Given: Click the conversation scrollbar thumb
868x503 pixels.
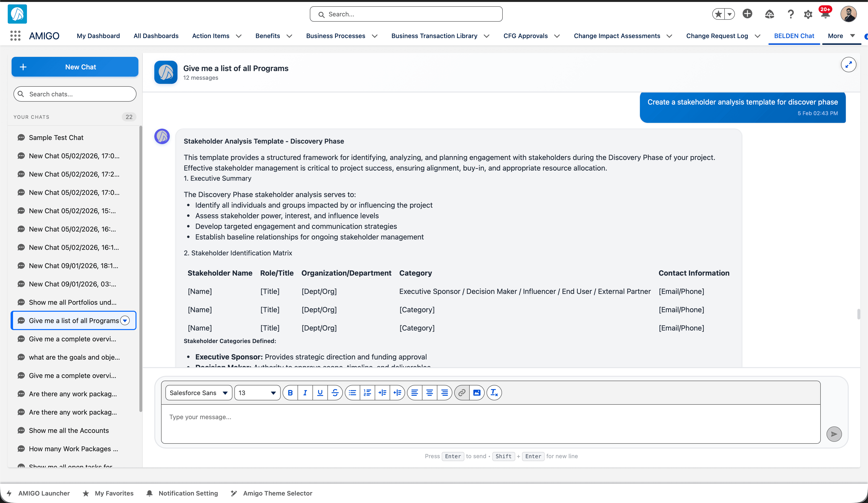Looking at the screenshot, I should [x=859, y=314].
